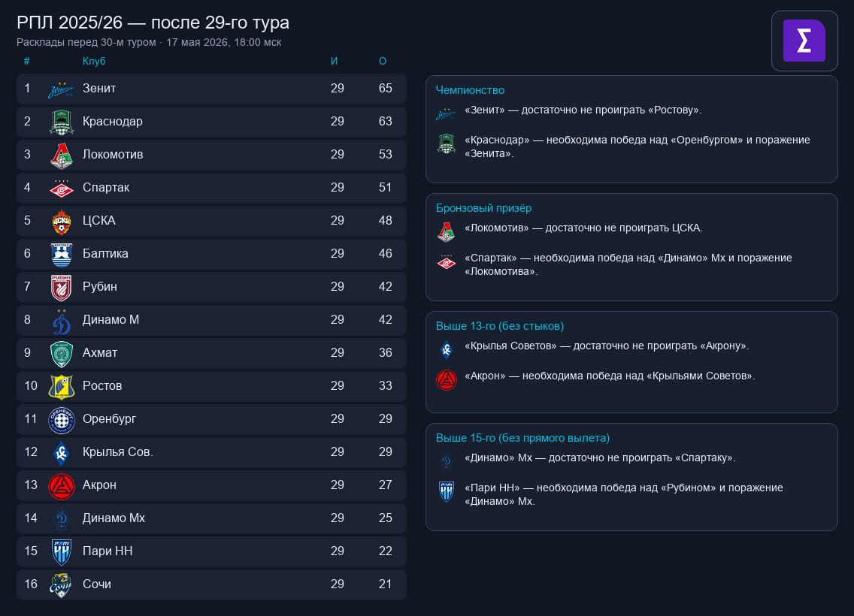
Task: Select the 'Зенит' club name
Action: (99, 88)
